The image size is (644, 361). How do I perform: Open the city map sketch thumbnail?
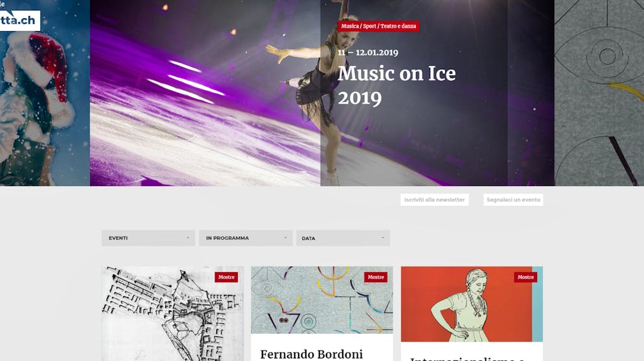tap(172, 314)
